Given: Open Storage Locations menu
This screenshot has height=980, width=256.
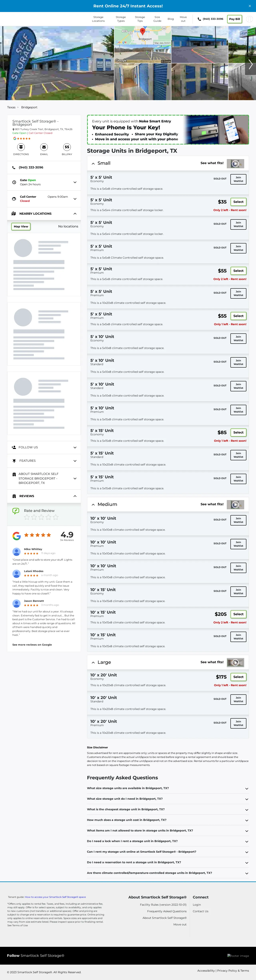Looking at the screenshot, I should 98,19.
